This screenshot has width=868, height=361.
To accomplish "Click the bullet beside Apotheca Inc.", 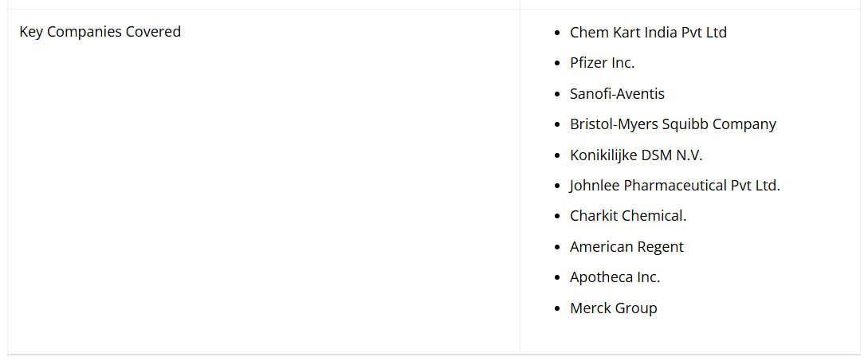I will point(558,278).
